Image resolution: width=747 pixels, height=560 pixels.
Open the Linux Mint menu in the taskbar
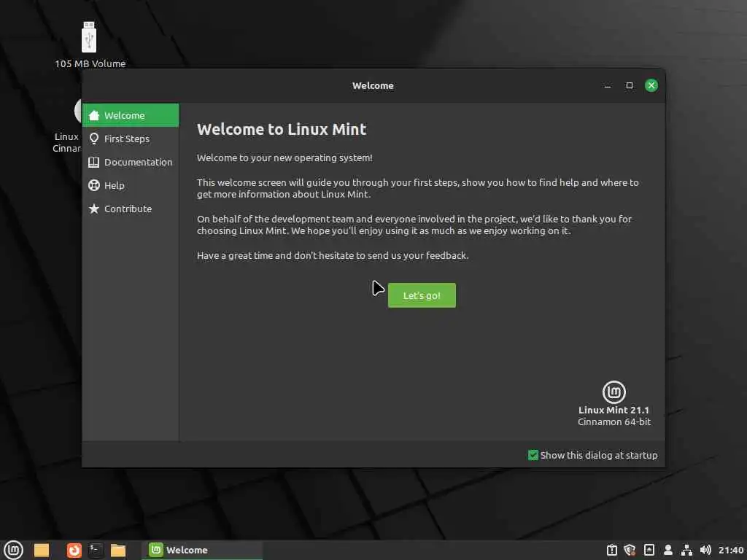coord(13,550)
